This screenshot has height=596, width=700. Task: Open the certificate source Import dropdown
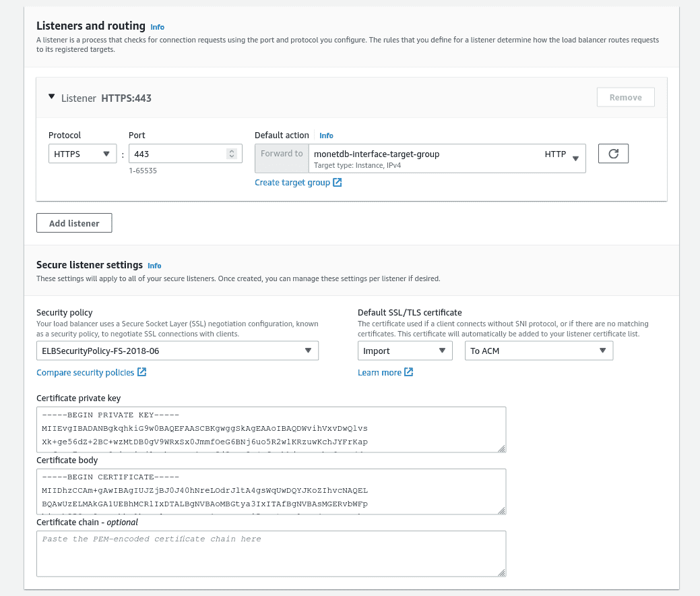[x=405, y=351]
